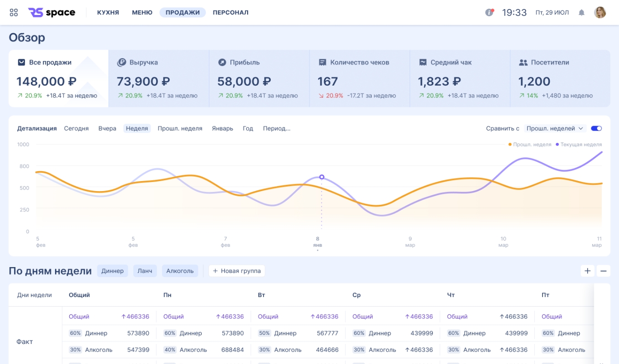619x364 pixels.
Task: Open the ПЕРСОНАЛ menu section
Action: point(230,13)
